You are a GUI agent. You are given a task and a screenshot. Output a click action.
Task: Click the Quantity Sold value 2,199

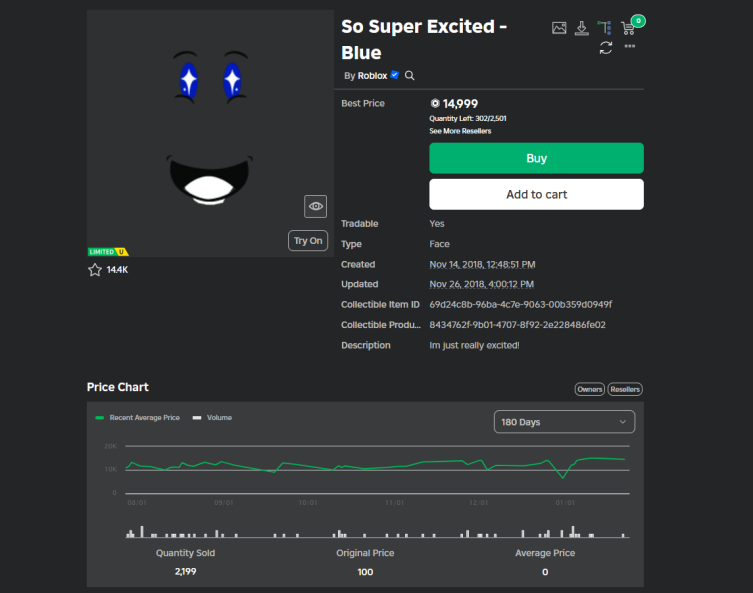[185, 571]
